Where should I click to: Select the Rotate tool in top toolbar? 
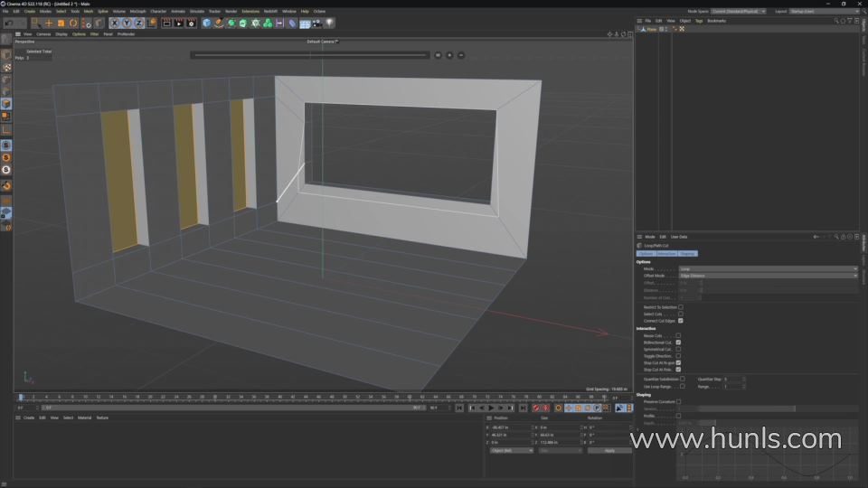tap(73, 23)
